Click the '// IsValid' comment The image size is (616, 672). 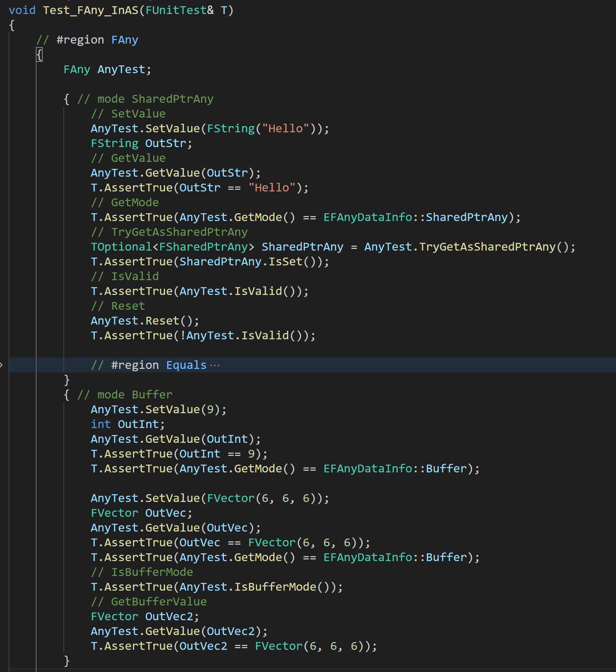pyautogui.click(x=125, y=276)
